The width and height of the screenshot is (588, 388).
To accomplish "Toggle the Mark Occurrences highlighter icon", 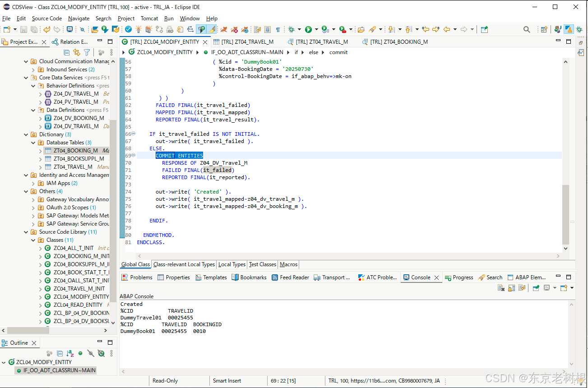I will [x=210, y=29].
